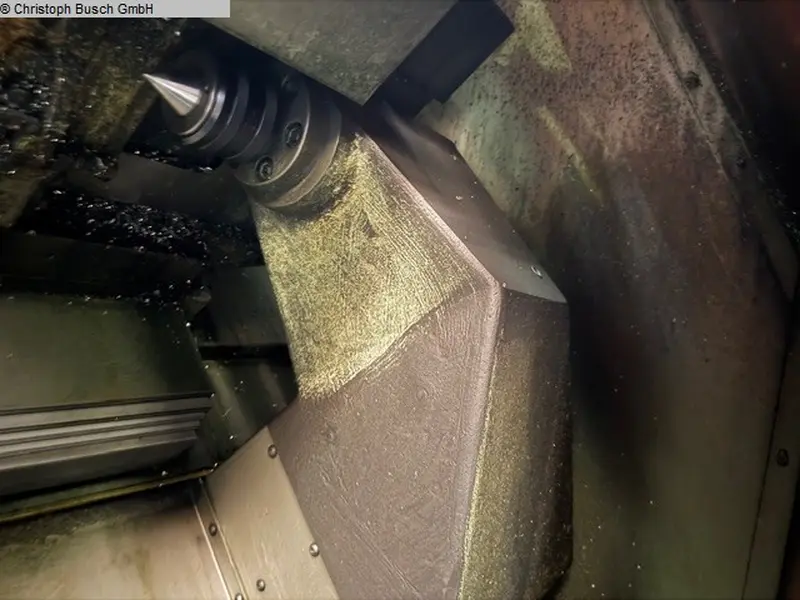
Task: Select the rivet at top of the lower-left panel seam
Action: point(272,452)
